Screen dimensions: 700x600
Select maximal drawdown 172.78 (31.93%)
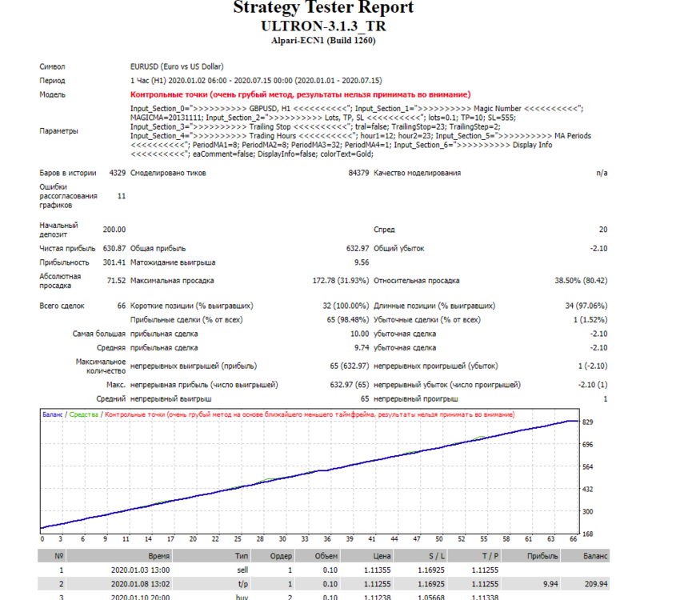point(341,281)
